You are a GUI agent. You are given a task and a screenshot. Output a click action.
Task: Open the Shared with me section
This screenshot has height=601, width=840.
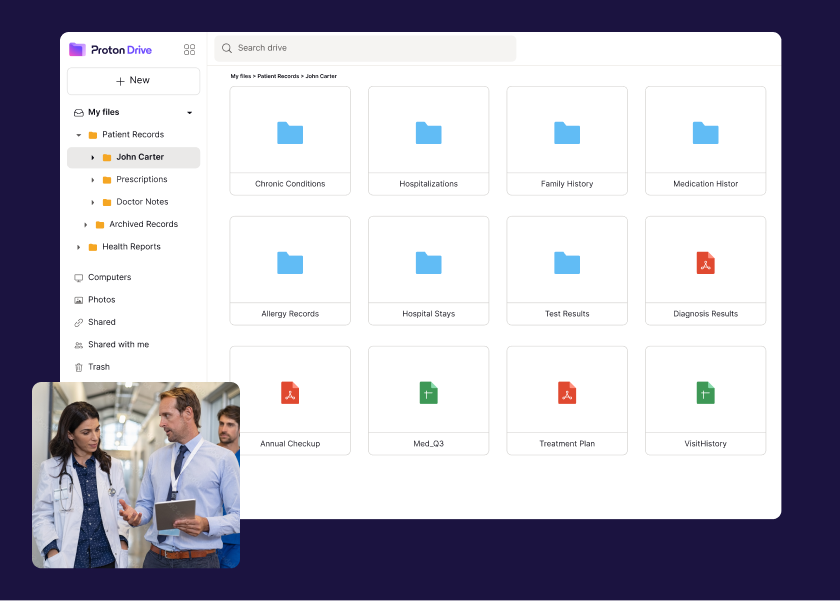pos(118,344)
